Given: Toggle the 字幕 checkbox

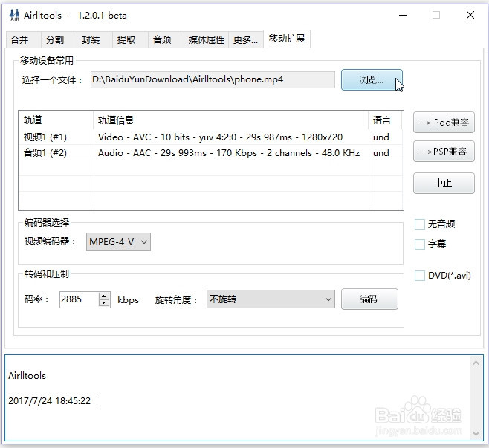Looking at the screenshot, I should [x=420, y=244].
